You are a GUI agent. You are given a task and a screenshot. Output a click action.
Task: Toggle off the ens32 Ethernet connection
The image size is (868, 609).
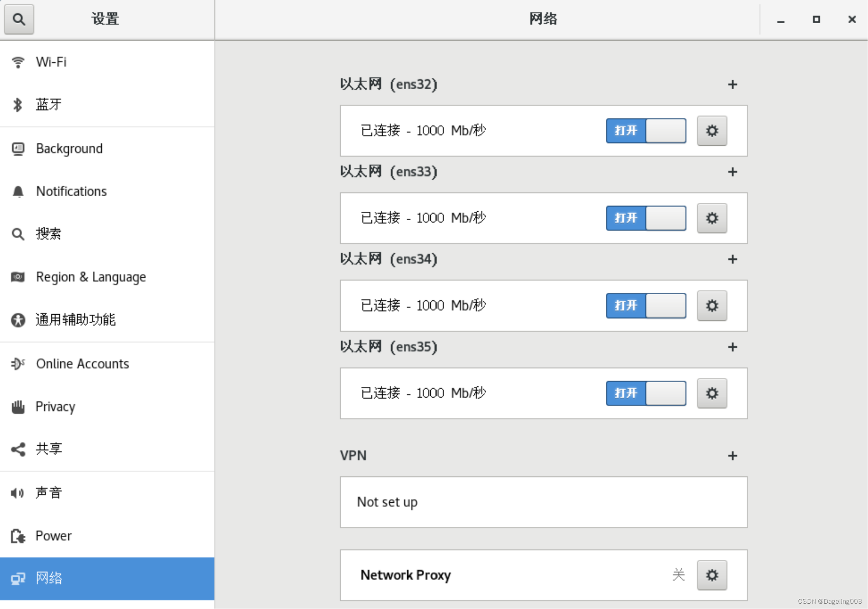646,131
